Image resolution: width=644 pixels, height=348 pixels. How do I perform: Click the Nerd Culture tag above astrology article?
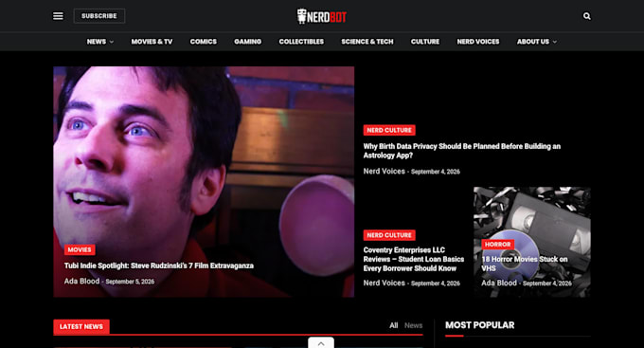pos(389,130)
